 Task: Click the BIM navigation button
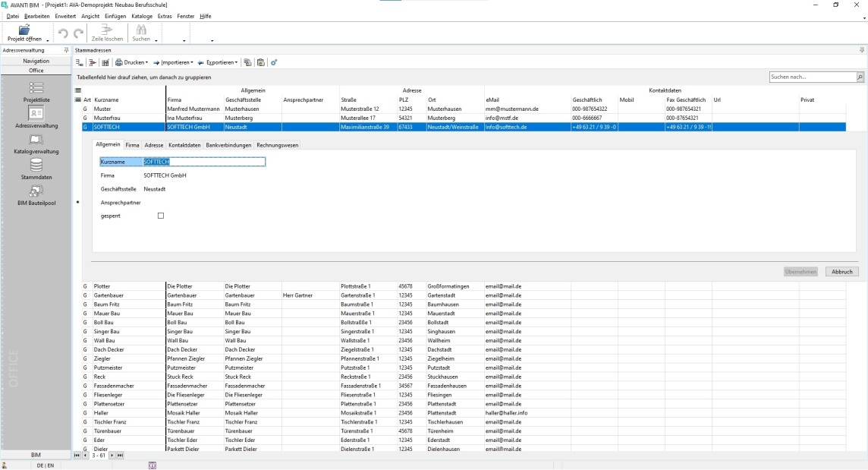36,455
